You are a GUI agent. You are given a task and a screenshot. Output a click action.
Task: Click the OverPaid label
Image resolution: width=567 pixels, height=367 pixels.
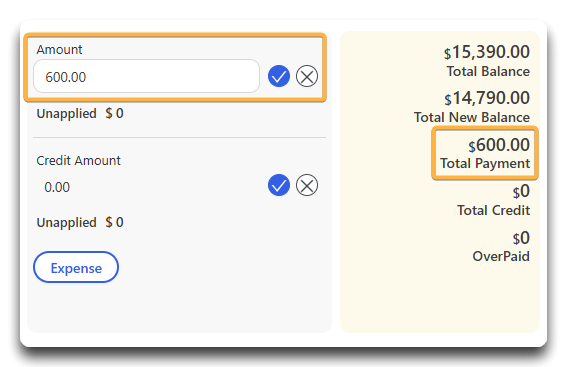pyautogui.click(x=501, y=256)
